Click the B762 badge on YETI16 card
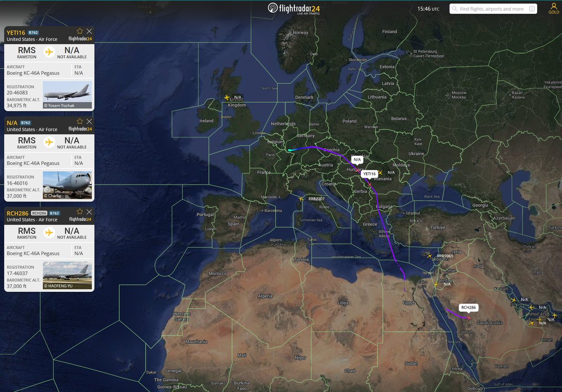Viewport: 562px width, 392px height. (33, 33)
